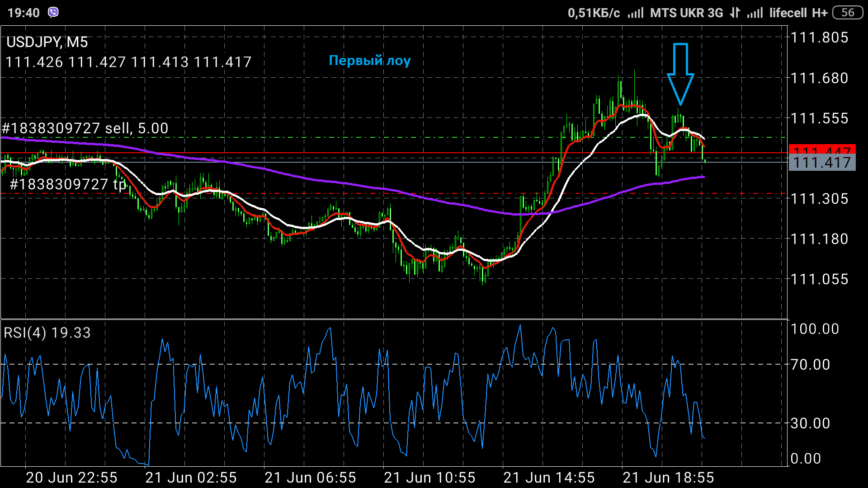Tap the MTS UKR 3G signal bars

tap(636, 13)
